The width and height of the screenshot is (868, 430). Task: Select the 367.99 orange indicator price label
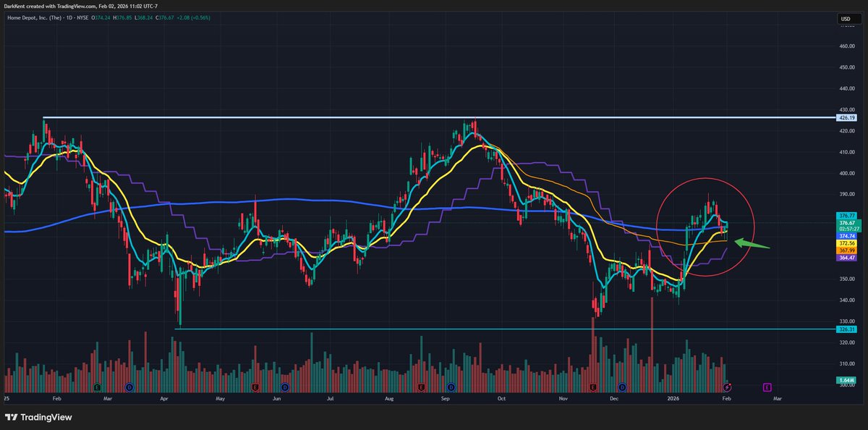point(846,250)
